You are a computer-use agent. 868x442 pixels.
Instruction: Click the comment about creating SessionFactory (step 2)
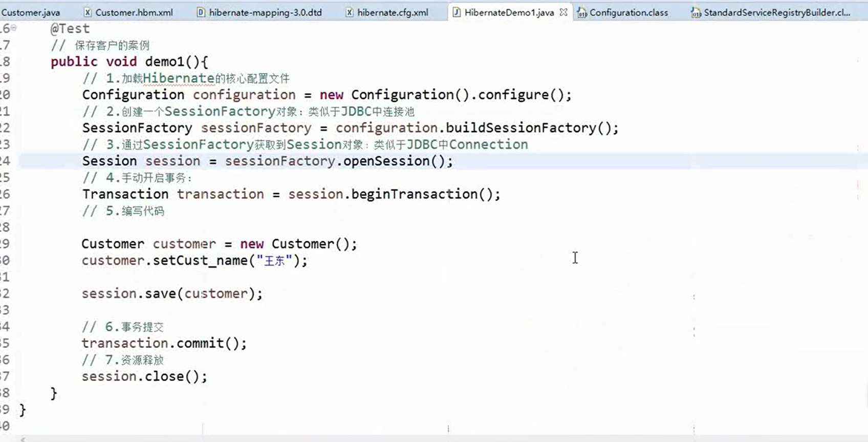click(x=248, y=111)
